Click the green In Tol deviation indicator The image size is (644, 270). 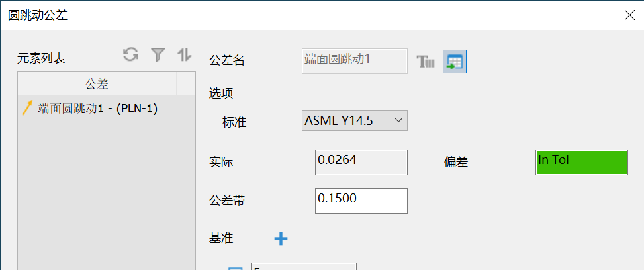[x=581, y=161]
